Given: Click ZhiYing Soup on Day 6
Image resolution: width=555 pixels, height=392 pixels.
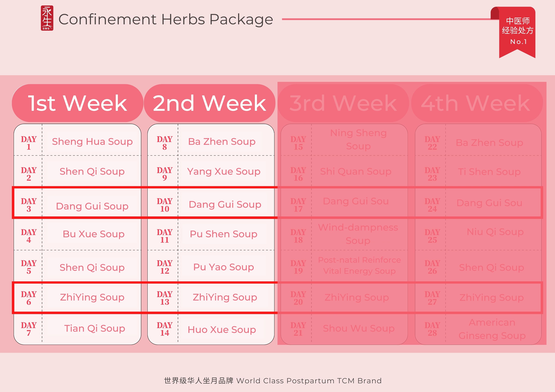Looking at the screenshot, I should pos(92,297).
